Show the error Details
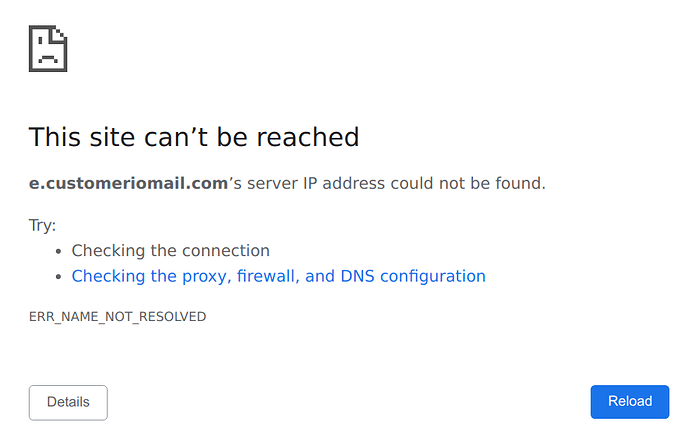 tap(68, 402)
